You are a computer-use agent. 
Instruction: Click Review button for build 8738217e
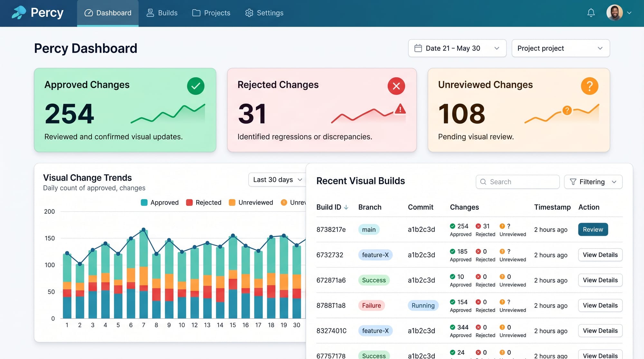click(592, 229)
